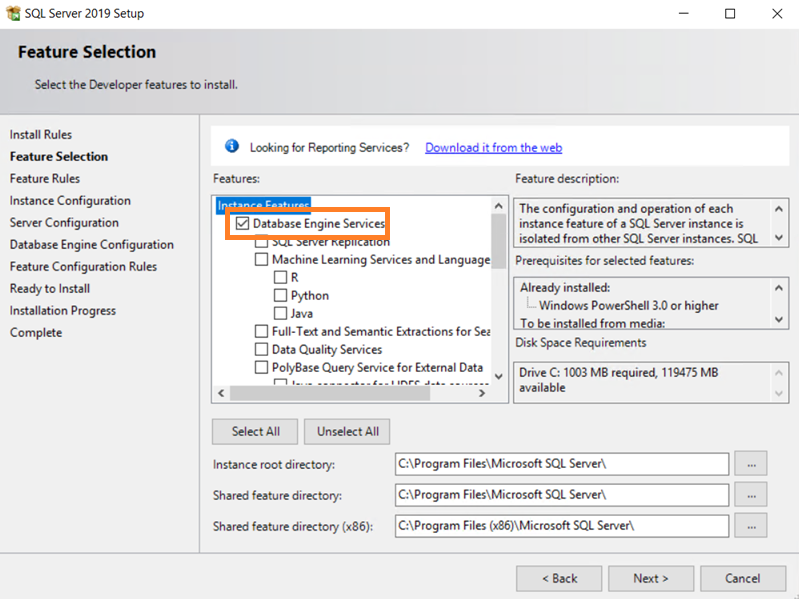Open the Download it from the web link
Viewport: 799px width, 599px height.
tap(493, 147)
